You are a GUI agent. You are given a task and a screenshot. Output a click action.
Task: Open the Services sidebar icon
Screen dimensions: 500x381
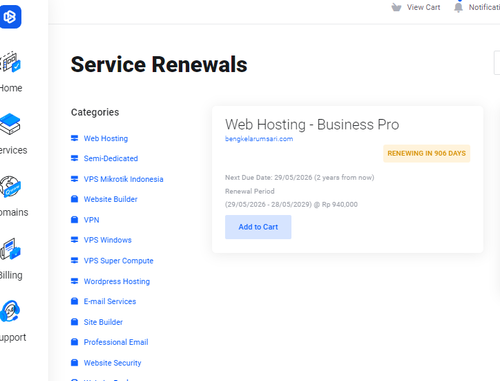click(10, 124)
